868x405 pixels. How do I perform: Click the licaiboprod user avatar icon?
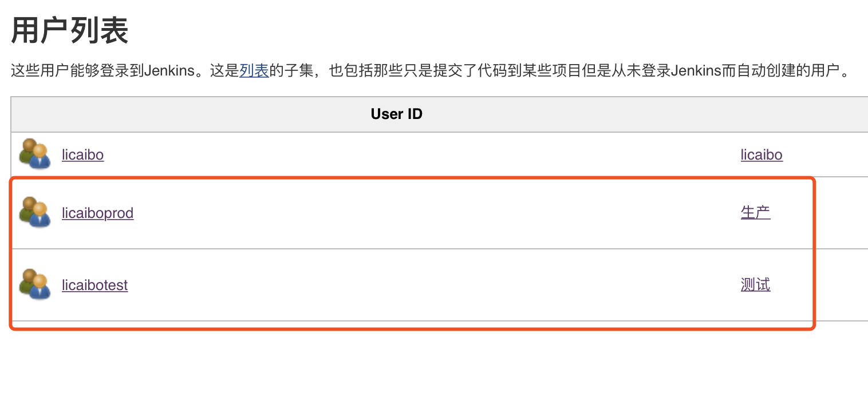[x=35, y=213]
